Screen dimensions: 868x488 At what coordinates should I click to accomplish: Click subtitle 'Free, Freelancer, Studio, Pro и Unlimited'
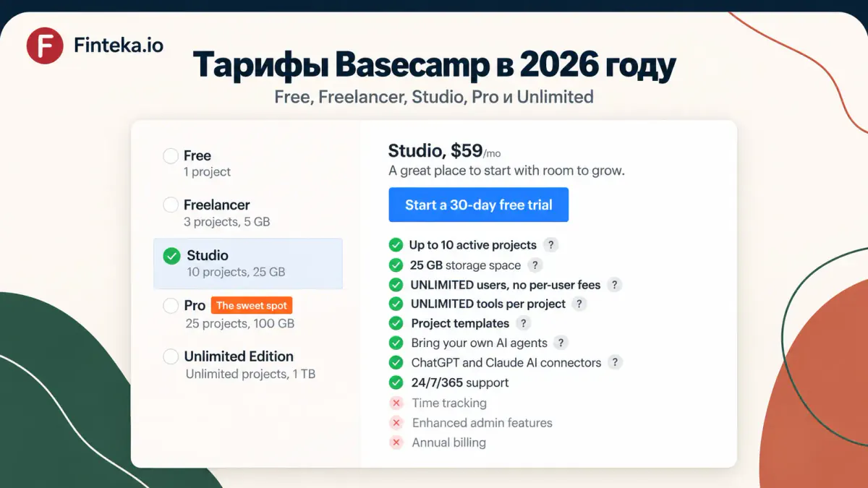pos(434,96)
